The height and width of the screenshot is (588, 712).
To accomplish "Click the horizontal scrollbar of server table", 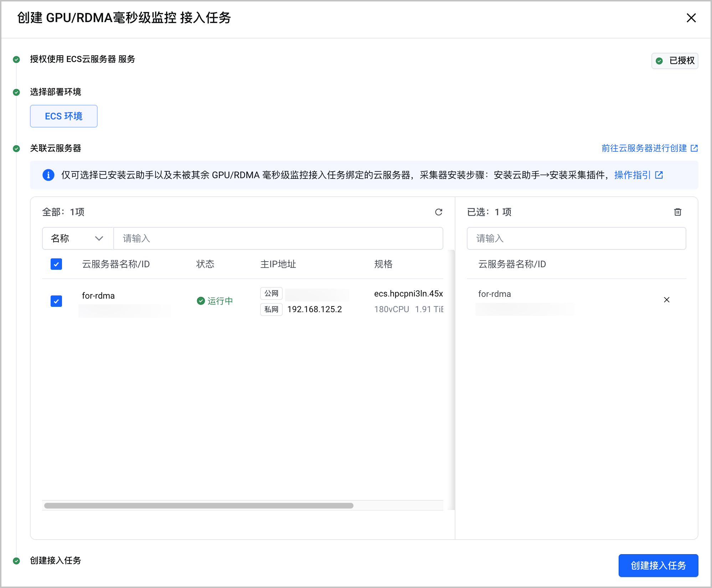I will tap(199, 506).
